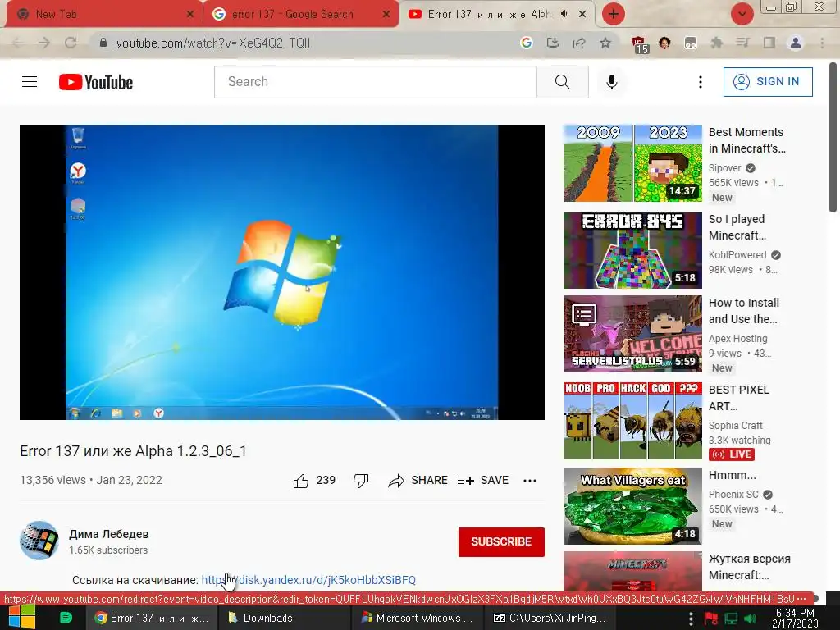The height and width of the screenshot is (630, 840).
Task: Open ERROR.845 video thumbnail
Action: tap(632, 250)
